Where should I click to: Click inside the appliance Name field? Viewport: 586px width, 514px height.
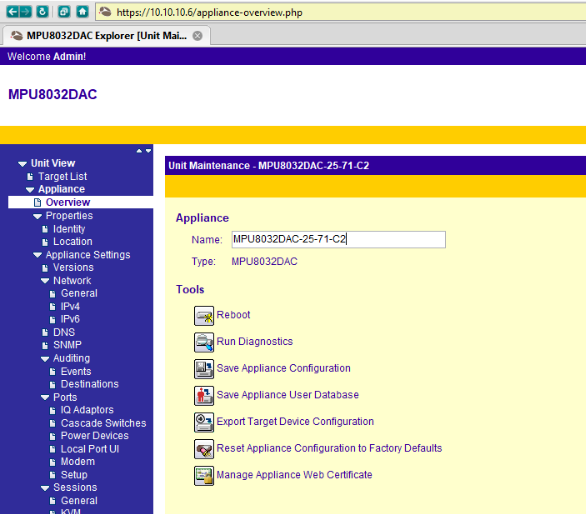pyautogui.click(x=338, y=239)
